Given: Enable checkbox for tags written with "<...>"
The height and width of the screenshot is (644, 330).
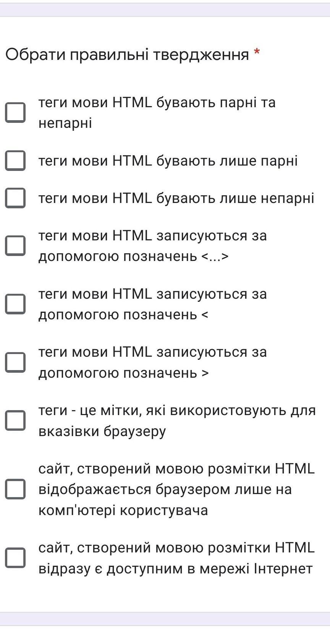Looking at the screenshot, I should [15, 246].
